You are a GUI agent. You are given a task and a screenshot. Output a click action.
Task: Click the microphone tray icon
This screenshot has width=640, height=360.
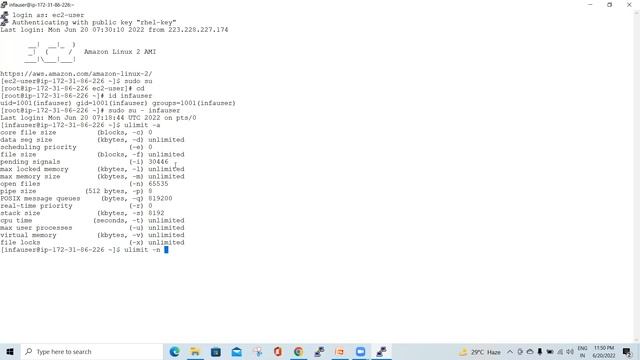540,352
